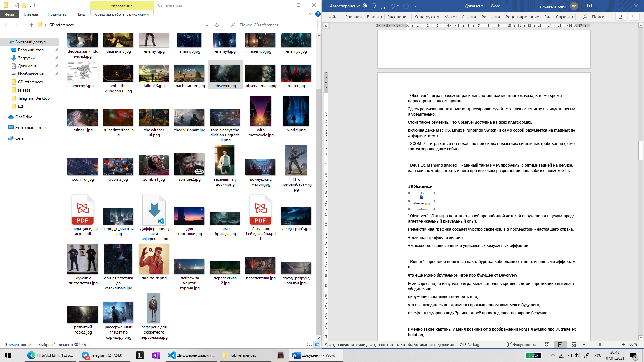Switch to the Рассылки tab in Word
644x362 pixels.
491,17
